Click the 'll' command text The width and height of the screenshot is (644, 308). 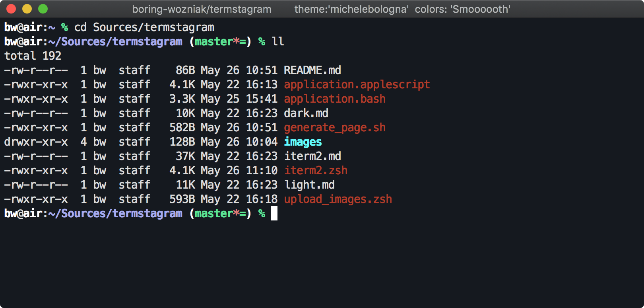(x=278, y=42)
